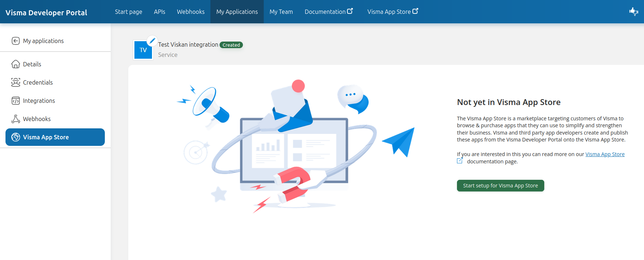Screen dimensions: 644x260
Task: Open the Integrations sidebar item
Action: coord(55,101)
